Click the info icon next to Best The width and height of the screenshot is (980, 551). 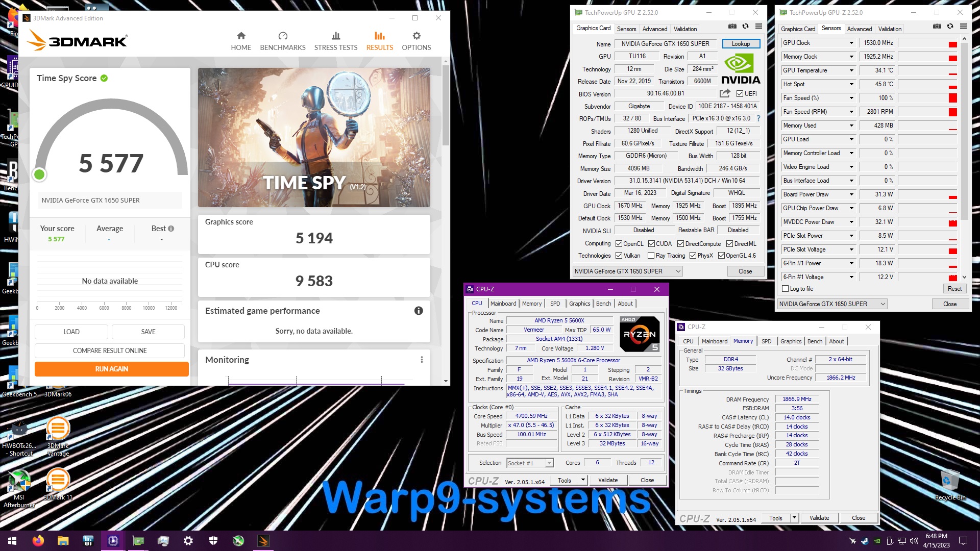171,229
